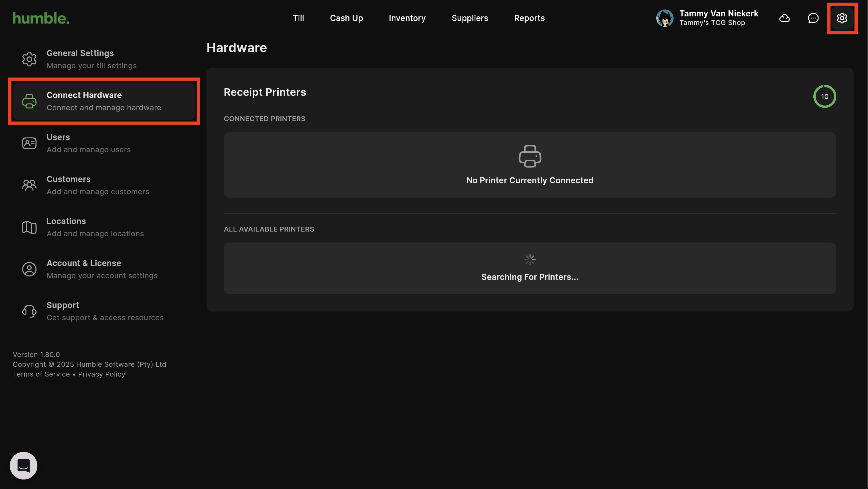This screenshot has width=868, height=489.
Task: Click the Account & License person icon
Action: pyautogui.click(x=29, y=269)
